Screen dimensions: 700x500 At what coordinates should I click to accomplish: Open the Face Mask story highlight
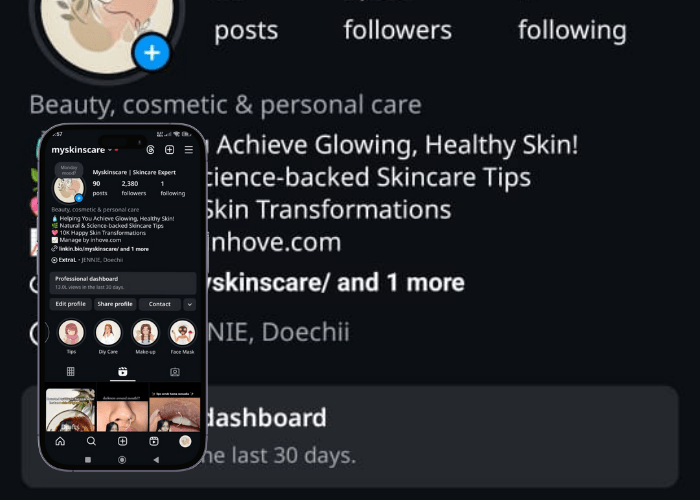click(182, 333)
